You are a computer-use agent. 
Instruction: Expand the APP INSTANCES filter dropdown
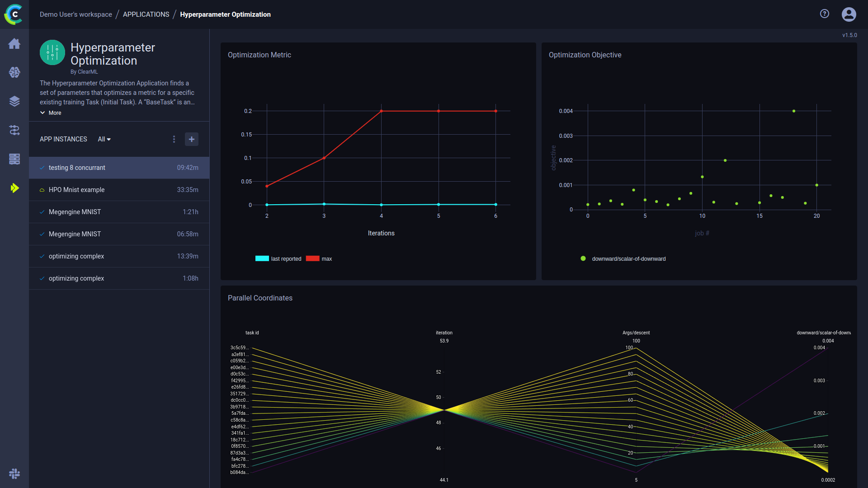coord(104,139)
